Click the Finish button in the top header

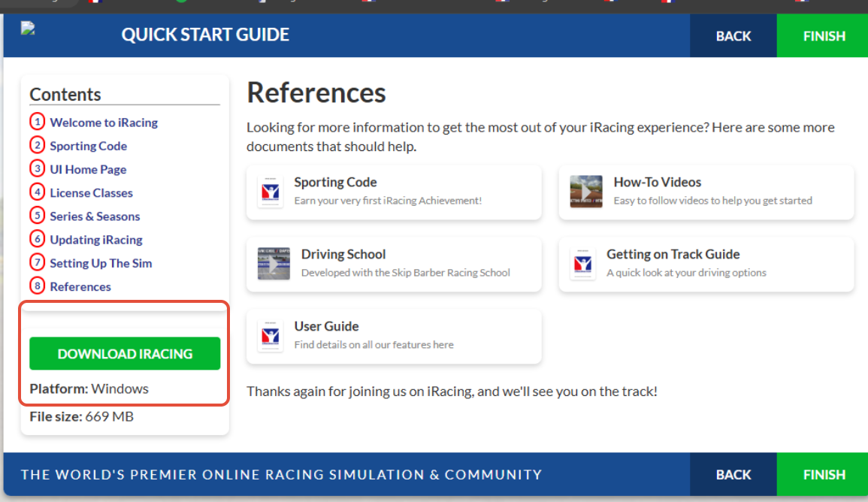click(x=824, y=36)
